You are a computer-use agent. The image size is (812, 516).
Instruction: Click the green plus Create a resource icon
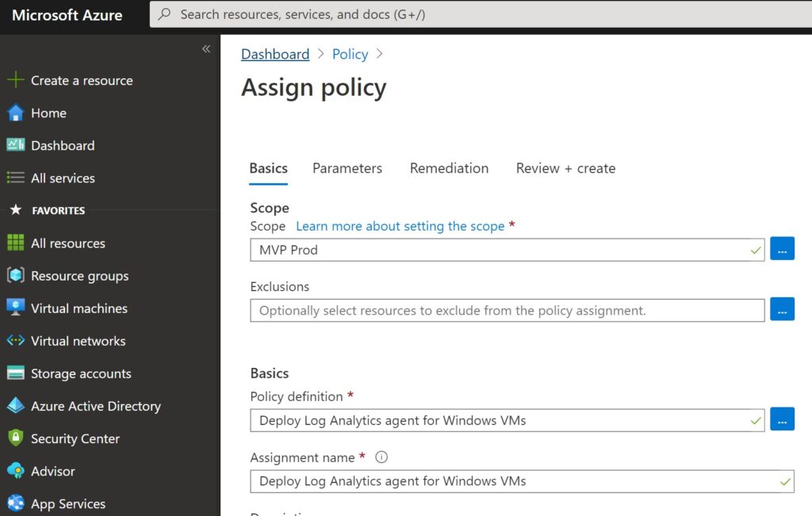pyautogui.click(x=16, y=80)
